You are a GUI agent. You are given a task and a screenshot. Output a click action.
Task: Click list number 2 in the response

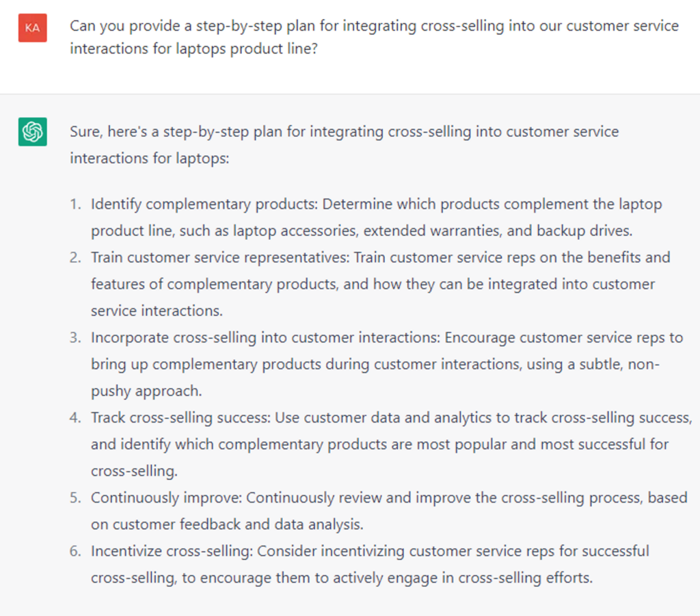(75, 258)
